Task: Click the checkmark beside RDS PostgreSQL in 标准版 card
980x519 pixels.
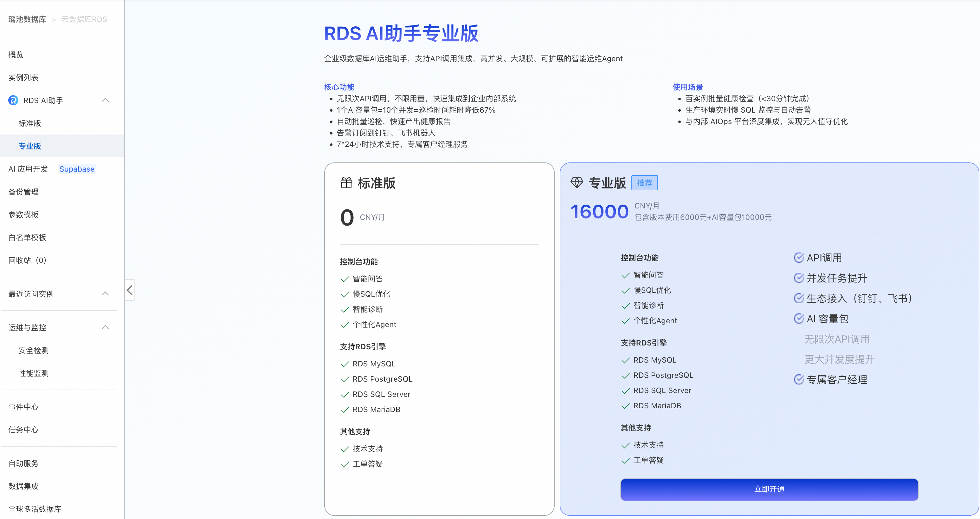Action: (345, 379)
